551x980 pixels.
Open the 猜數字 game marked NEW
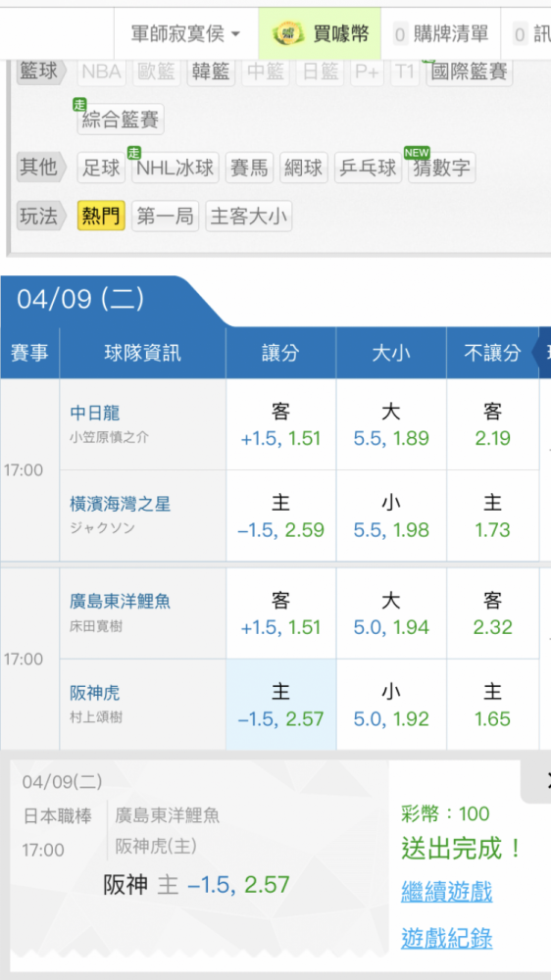442,168
